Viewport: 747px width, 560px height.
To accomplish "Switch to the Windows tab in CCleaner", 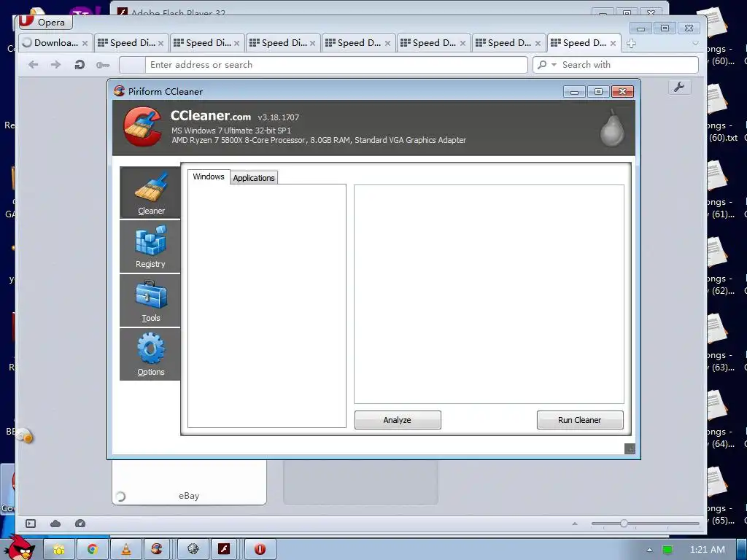I will (209, 176).
